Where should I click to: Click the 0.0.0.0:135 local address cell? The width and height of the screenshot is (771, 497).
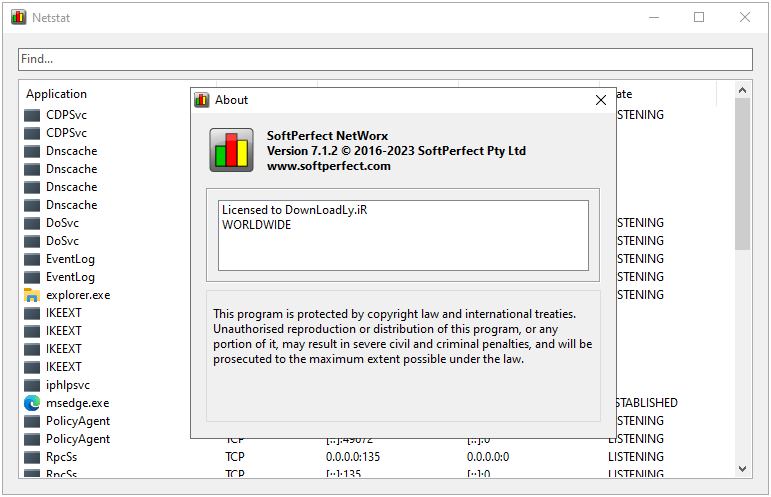(353, 457)
